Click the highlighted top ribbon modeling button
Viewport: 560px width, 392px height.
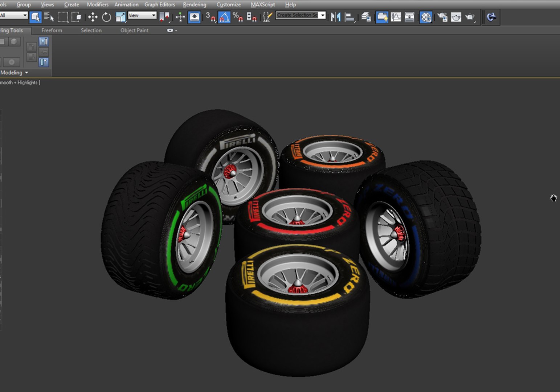click(x=44, y=41)
